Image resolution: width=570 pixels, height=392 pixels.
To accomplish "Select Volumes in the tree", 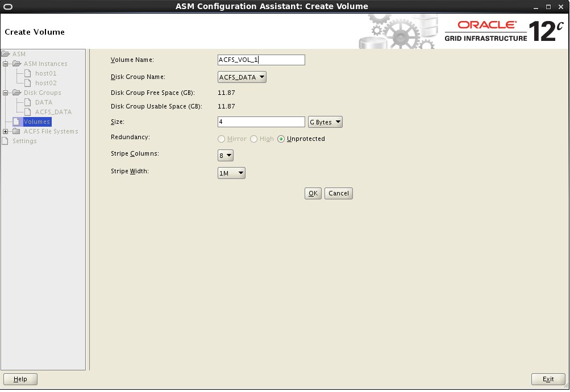I will (x=37, y=122).
